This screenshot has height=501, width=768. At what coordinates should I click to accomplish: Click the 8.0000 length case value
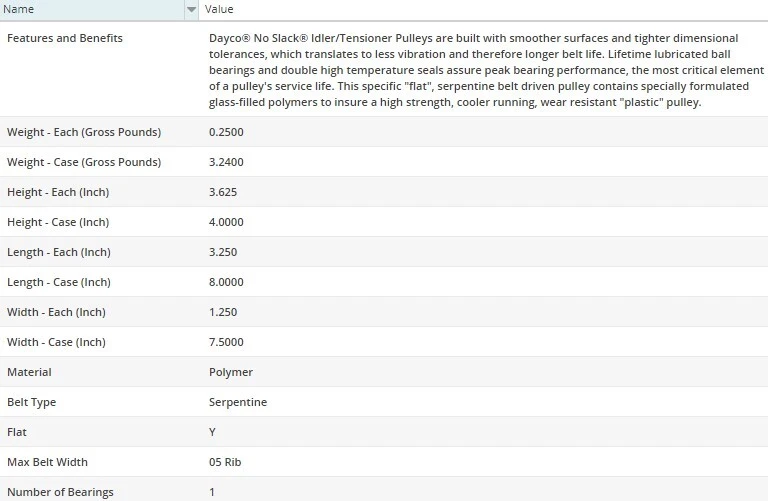[226, 282]
